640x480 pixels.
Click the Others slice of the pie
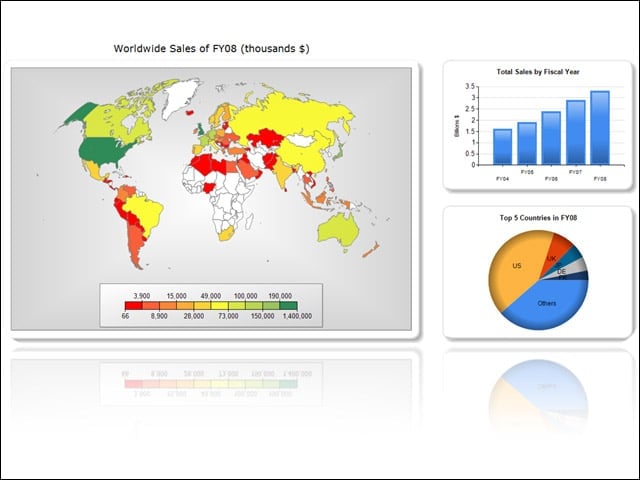pos(547,303)
